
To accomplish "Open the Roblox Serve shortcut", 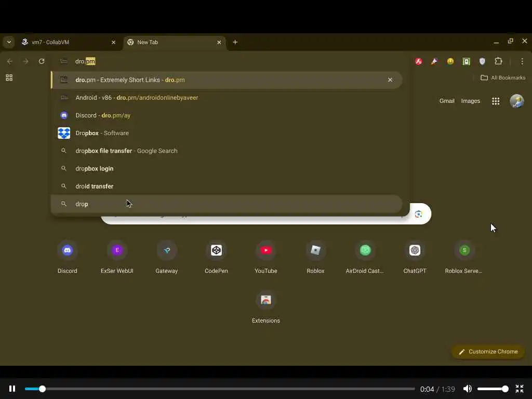I will pyautogui.click(x=464, y=257).
